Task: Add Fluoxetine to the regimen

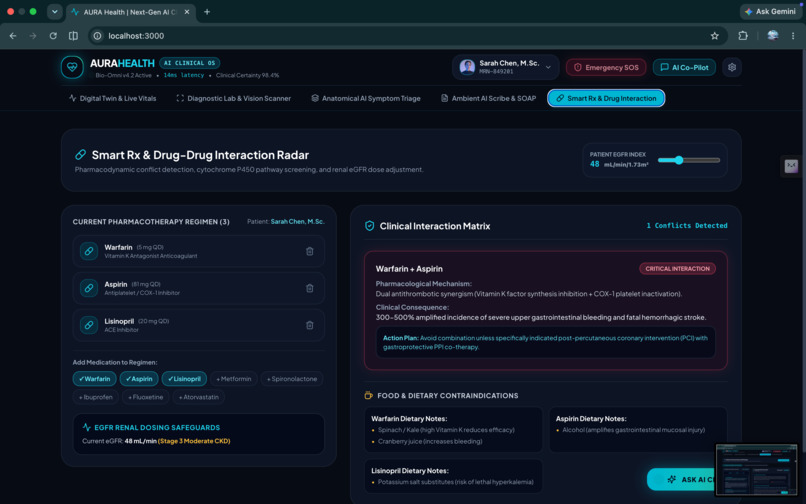Action: 145,397
